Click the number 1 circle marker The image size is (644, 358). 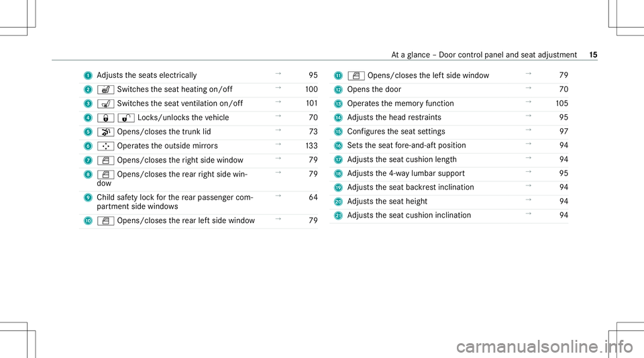click(x=88, y=76)
